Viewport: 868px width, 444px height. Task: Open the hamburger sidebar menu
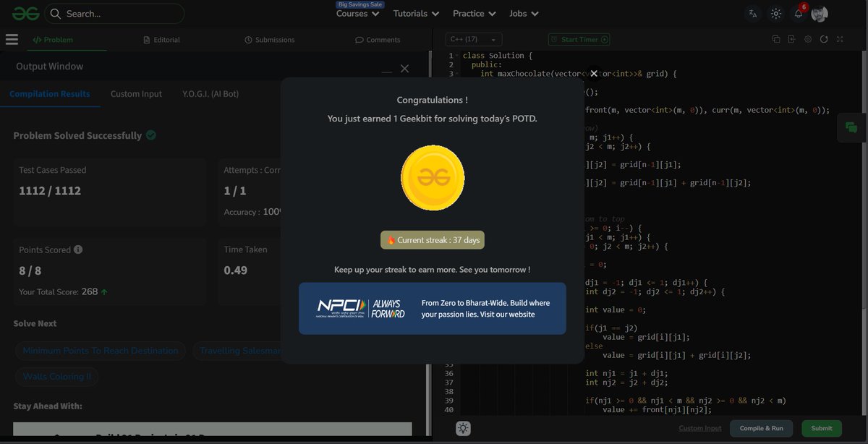pos(12,40)
